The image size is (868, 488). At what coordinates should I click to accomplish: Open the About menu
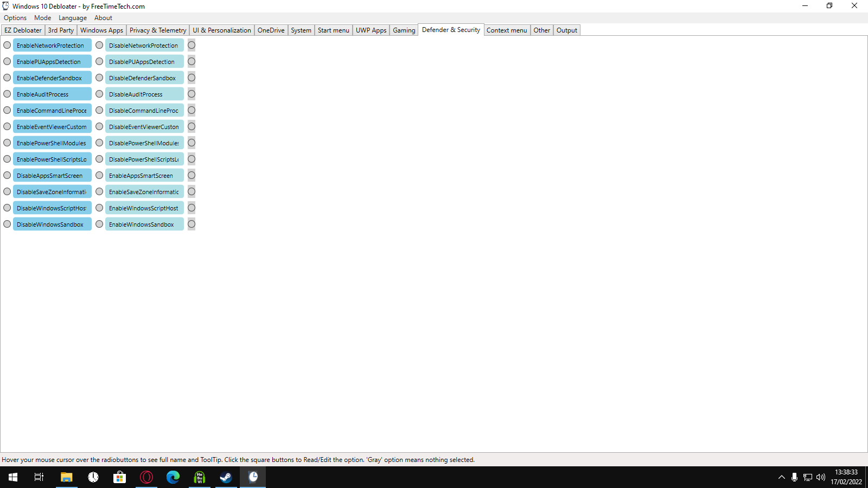(x=103, y=18)
